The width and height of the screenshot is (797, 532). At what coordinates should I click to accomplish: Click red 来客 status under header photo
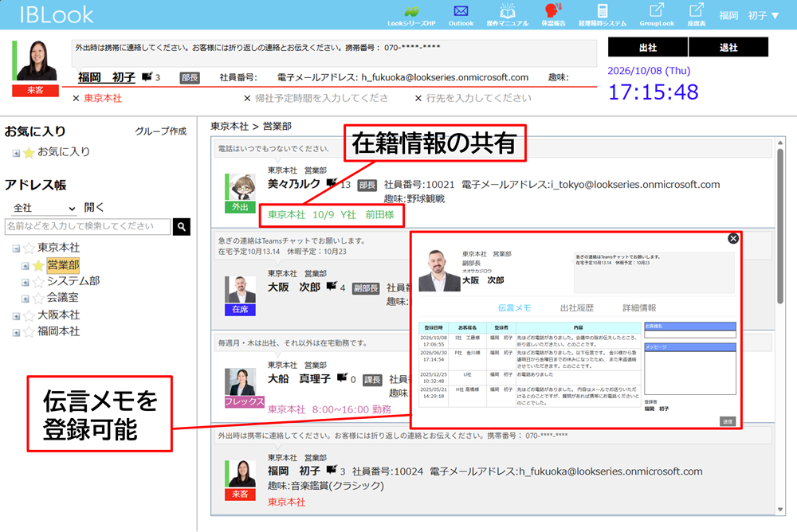coord(36,91)
